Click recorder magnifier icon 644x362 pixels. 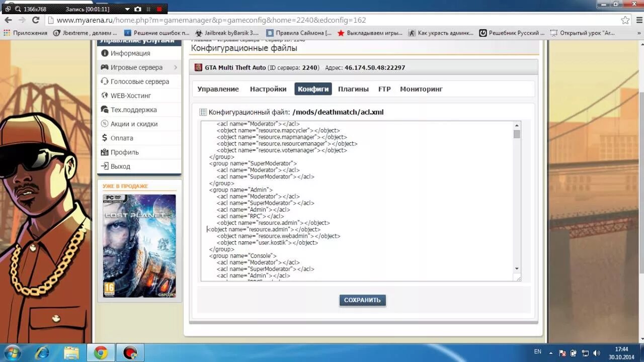pyautogui.click(x=18, y=9)
